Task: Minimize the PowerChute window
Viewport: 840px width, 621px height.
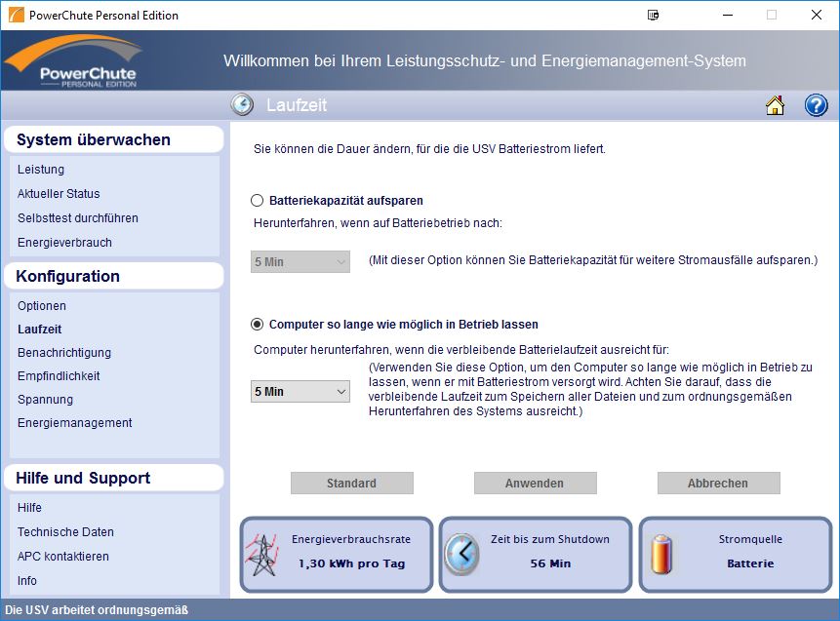Action: click(728, 15)
